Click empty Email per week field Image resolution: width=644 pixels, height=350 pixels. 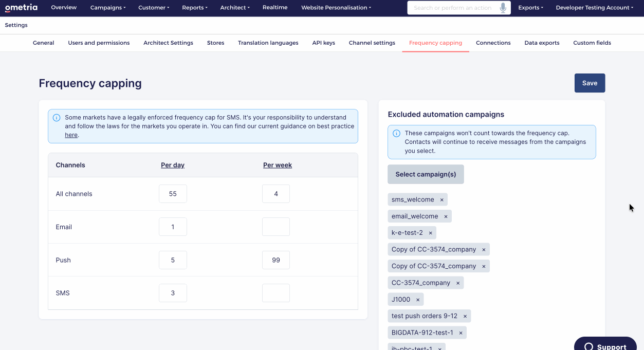(x=276, y=227)
